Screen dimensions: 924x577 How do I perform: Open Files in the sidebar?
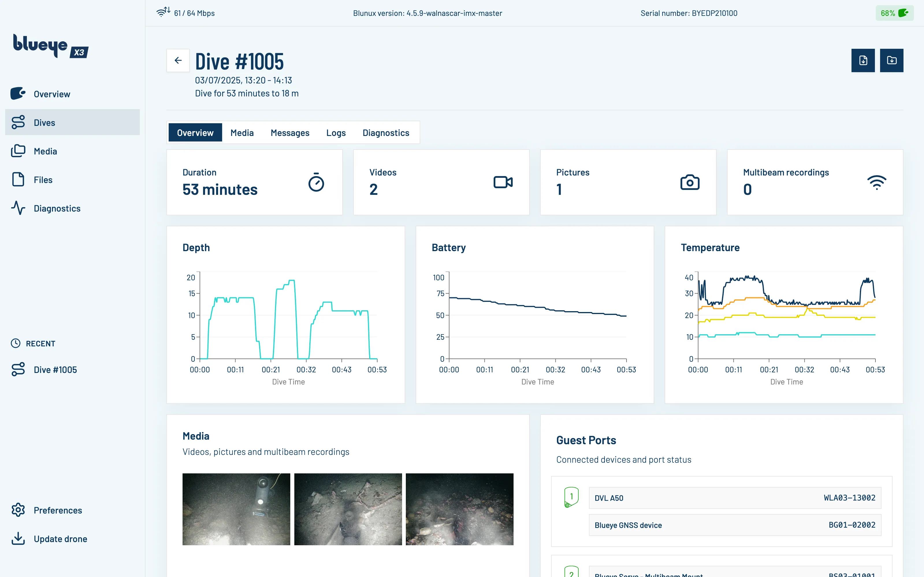click(x=72, y=179)
